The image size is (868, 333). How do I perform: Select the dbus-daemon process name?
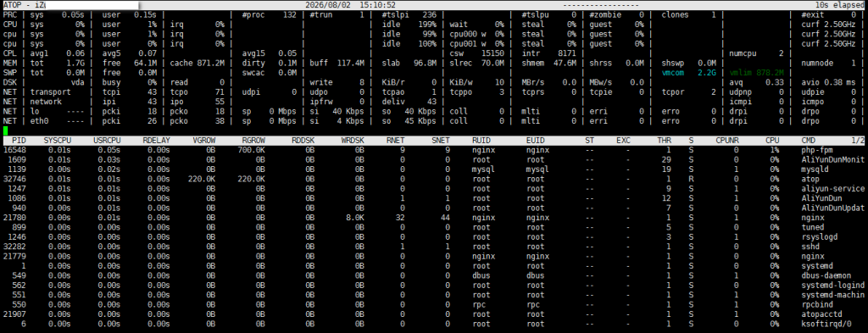click(x=826, y=275)
